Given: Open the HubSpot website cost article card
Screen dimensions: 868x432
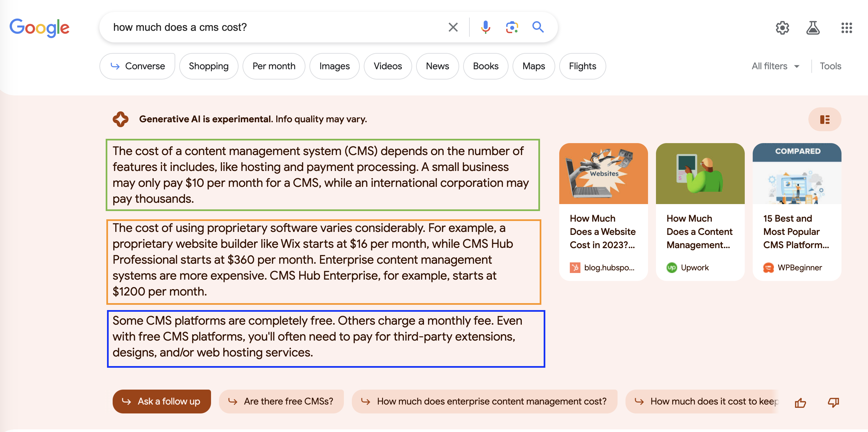Looking at the screenshot, I should click(603, 212).
